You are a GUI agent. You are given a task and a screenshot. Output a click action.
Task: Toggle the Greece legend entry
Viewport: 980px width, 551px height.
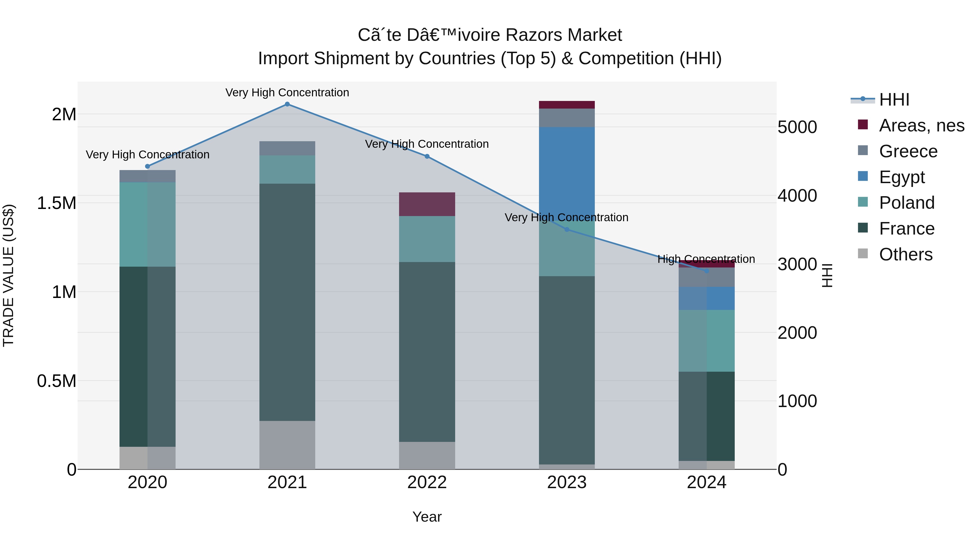[x=898, y=151]
